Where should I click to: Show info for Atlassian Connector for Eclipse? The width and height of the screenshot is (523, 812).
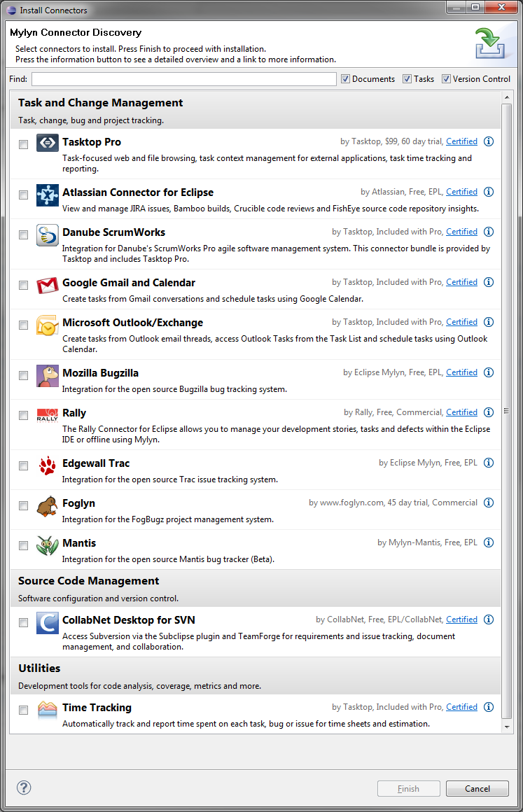488,192
